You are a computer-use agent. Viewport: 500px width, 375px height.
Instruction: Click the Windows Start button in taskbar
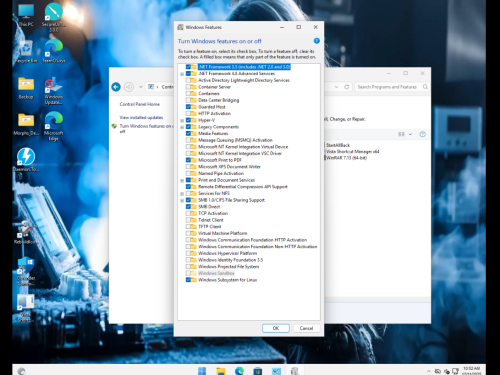tap(202, 371)
